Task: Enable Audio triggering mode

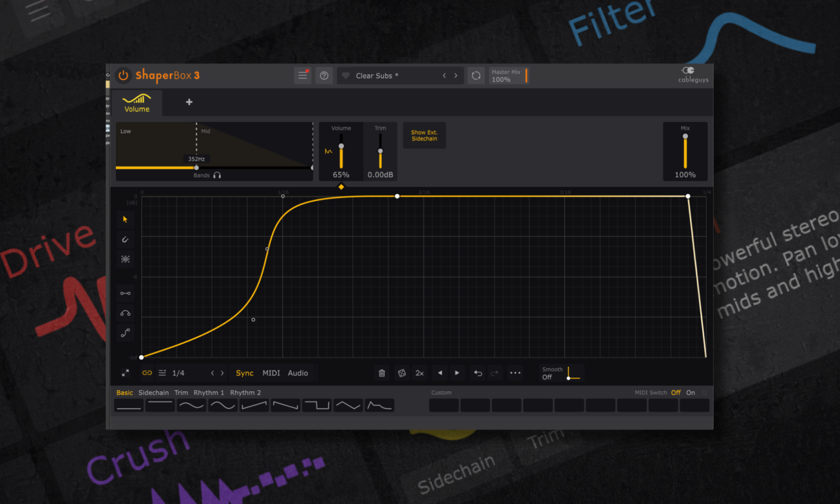Action: click(298, 373)
